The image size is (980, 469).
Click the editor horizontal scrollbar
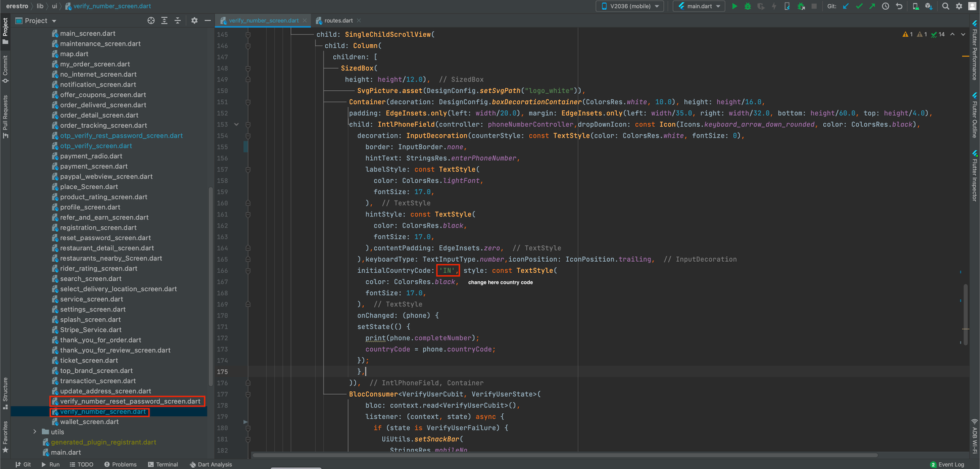[563, 456]
